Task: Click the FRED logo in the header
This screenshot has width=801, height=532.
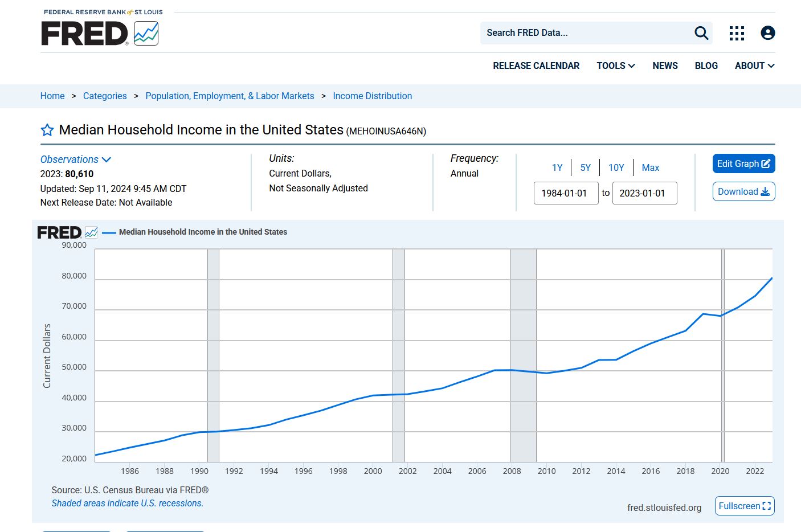Action: click(x=100, y=33)
